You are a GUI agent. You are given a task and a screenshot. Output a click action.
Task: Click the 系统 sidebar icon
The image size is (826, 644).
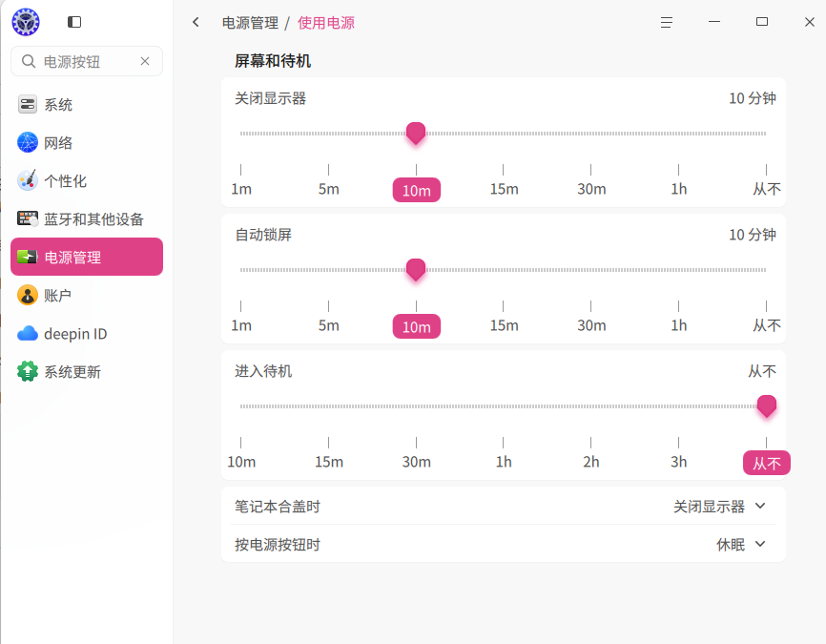[28, 104]
